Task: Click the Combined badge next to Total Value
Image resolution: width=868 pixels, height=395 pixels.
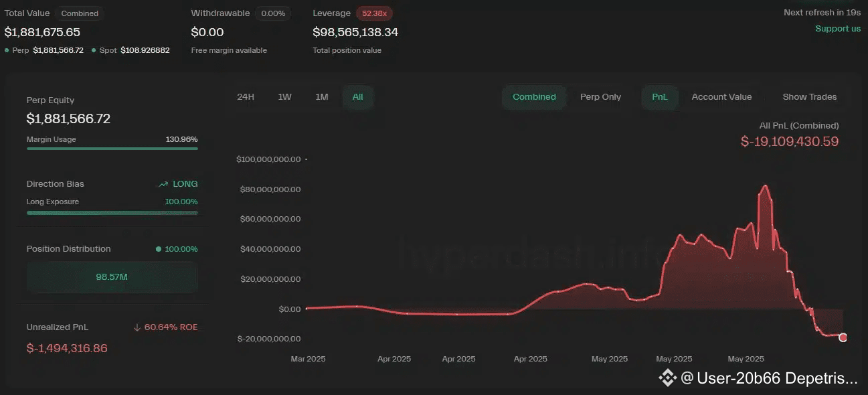Action: coord(80,13)
